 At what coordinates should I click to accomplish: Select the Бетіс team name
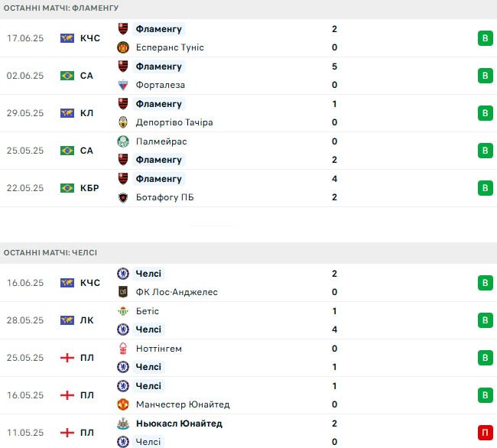[x=148, y=311]
